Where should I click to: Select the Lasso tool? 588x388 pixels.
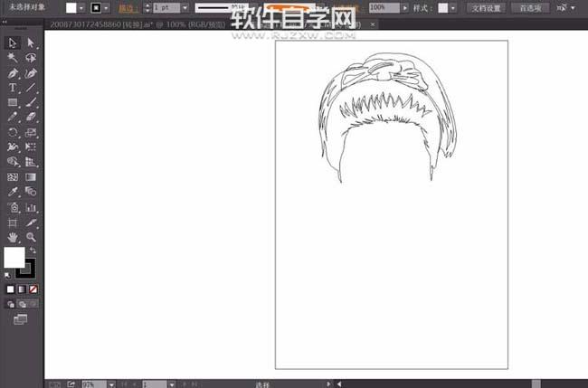[31, 58]
